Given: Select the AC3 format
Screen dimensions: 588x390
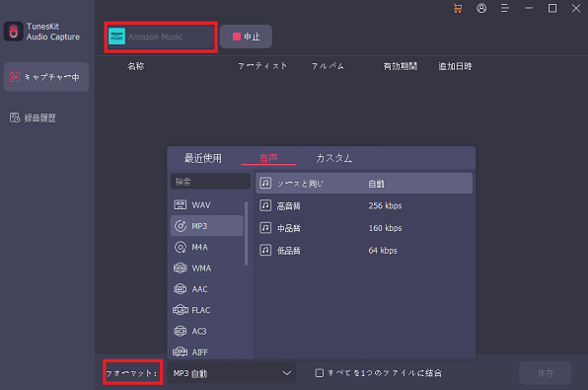Looking at the screenshot, I should [x=207, y=331].
